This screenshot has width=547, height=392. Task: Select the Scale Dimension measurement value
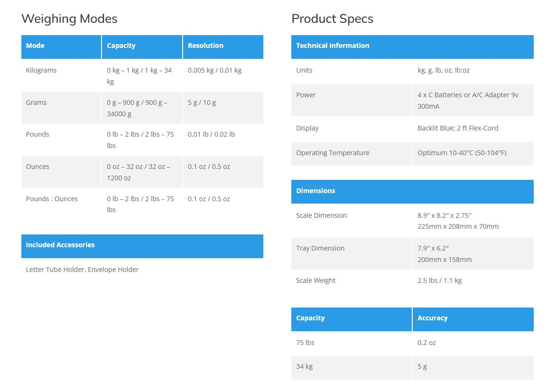tap(458, 221)
